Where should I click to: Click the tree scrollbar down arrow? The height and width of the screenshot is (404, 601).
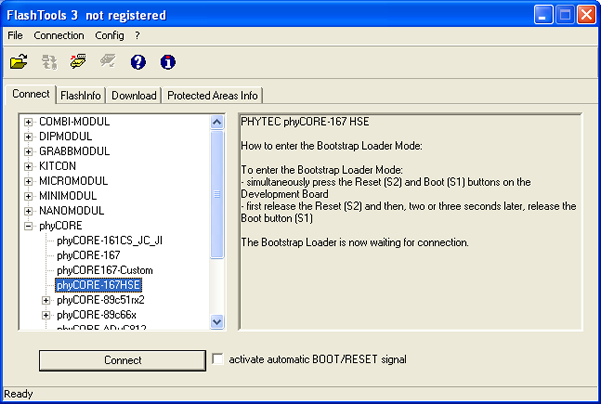click(x=217, y=322)
